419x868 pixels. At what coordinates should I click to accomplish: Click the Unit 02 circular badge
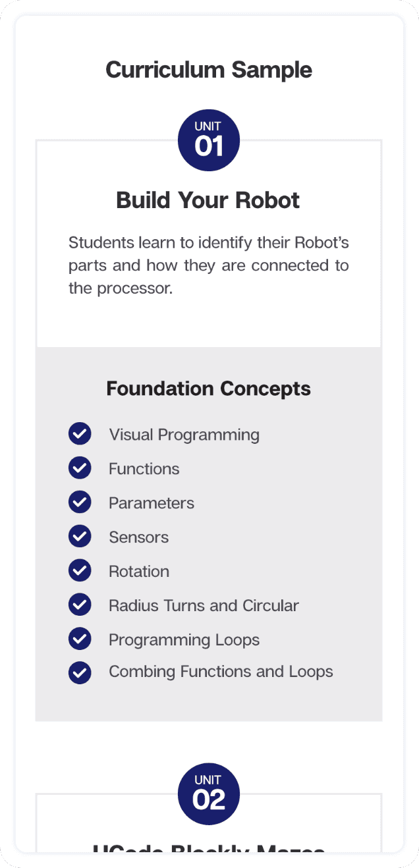[x=209, y=794]
